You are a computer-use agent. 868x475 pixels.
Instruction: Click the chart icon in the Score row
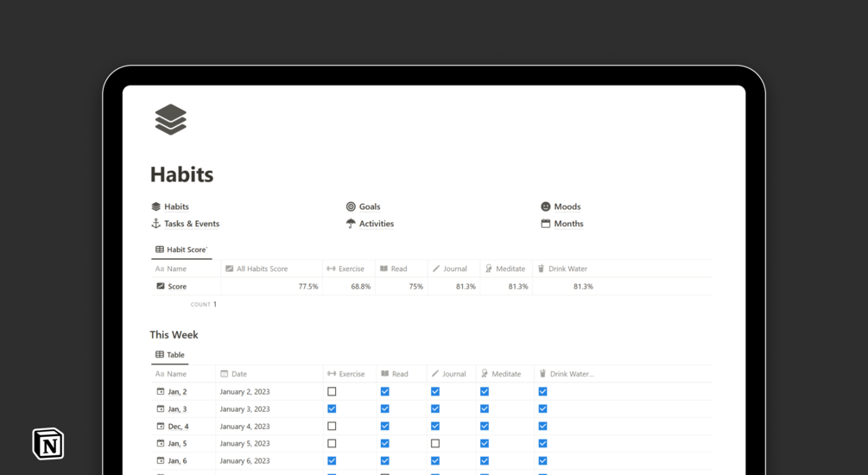(x=161, y=286)
